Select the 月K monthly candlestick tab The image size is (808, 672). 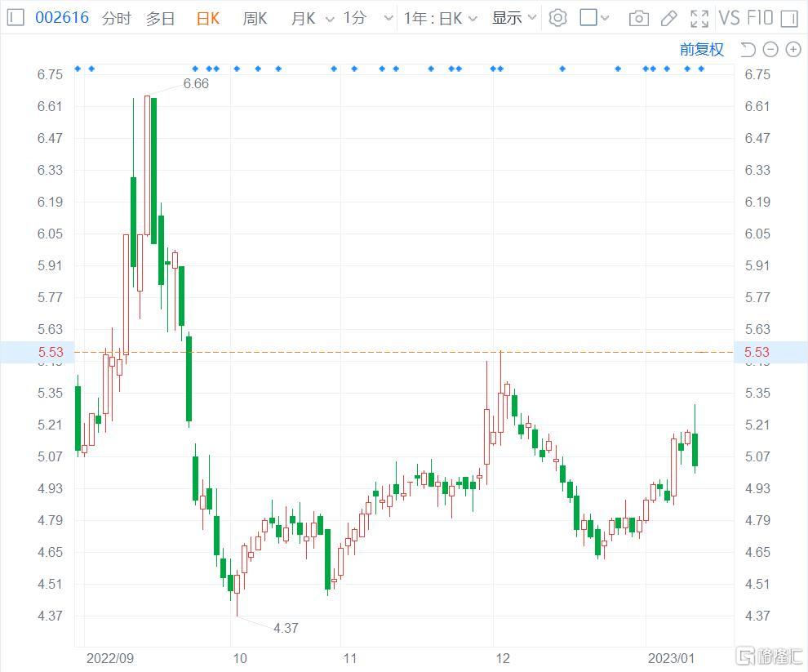(x=303, y=19)
